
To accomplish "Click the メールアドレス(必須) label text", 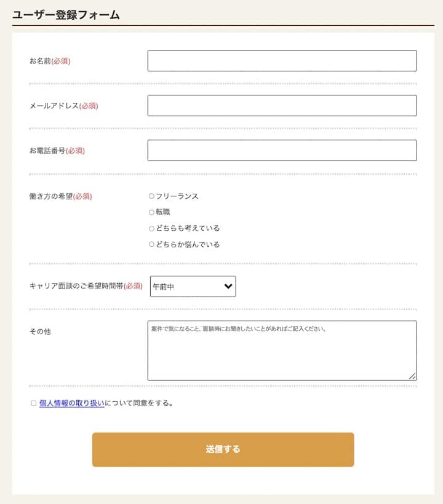I will coord(63,106).
